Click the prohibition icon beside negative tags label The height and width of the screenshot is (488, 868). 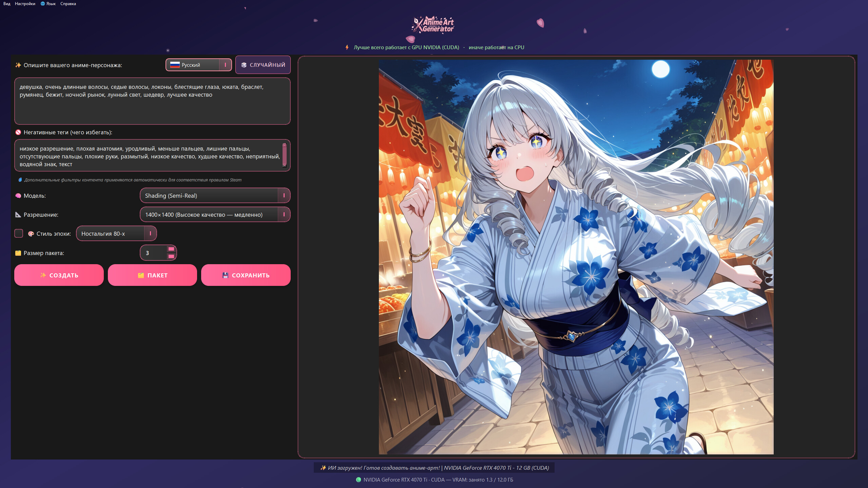(x=18, y=132)
